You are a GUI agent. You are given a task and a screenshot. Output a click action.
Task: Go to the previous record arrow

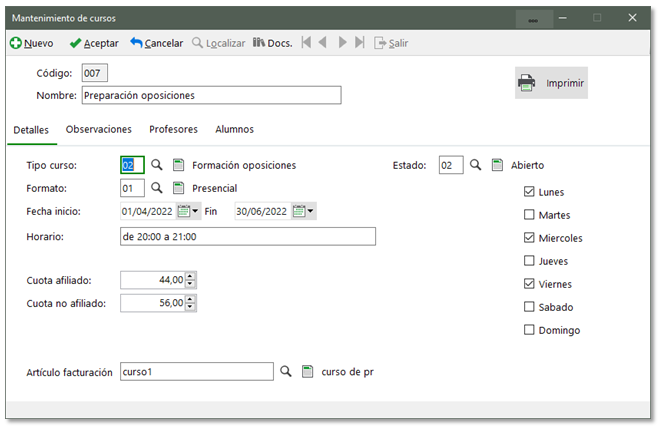click(x=323, y=42)
